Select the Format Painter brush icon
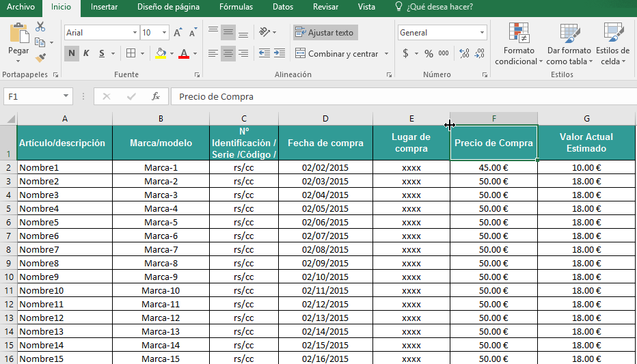This screenshot has height=364, width=637. [40, 58]
